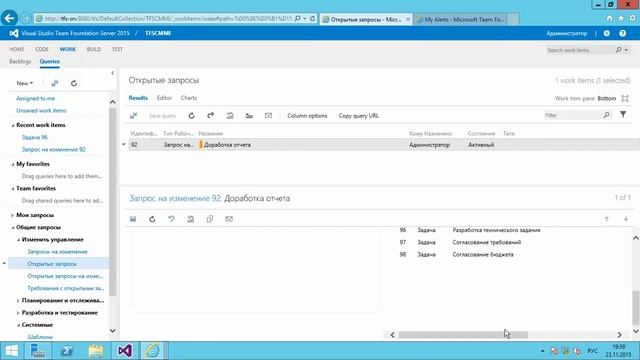Switch to the Editor tab
Viewport: 640px width, 360px height.
164,98
